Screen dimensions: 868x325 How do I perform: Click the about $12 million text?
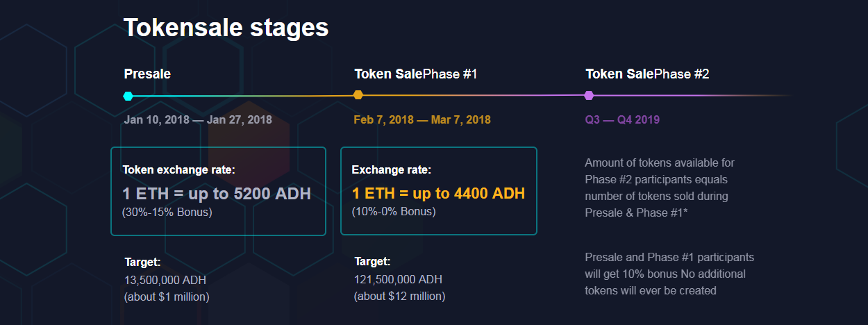[399, 296]
